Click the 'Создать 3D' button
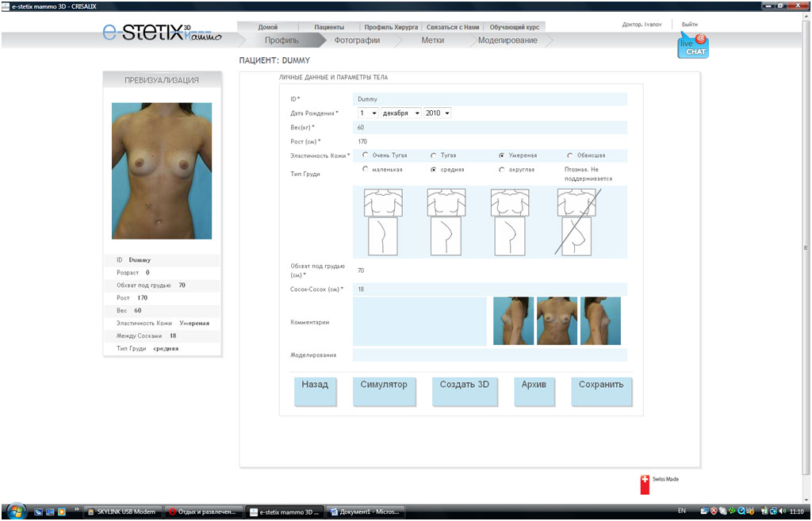This screenshot has width=812, height=521. click(465, 391)
